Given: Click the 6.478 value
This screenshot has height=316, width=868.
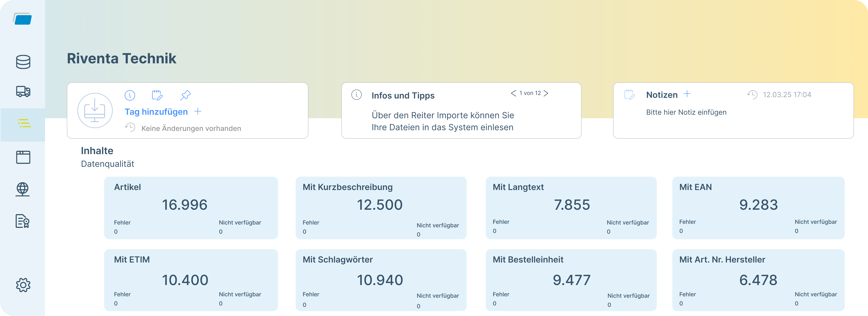Looking at the screenshot, I should (758, 280).
